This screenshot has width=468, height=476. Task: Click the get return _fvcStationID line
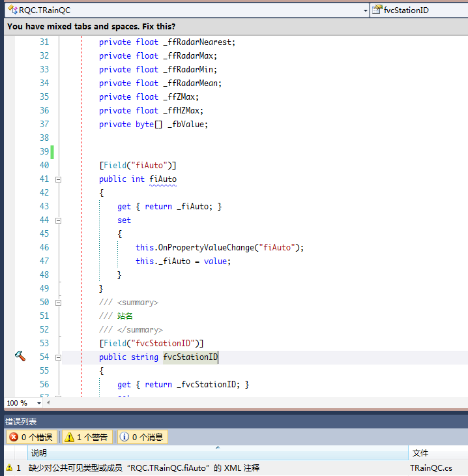point(183,384)
